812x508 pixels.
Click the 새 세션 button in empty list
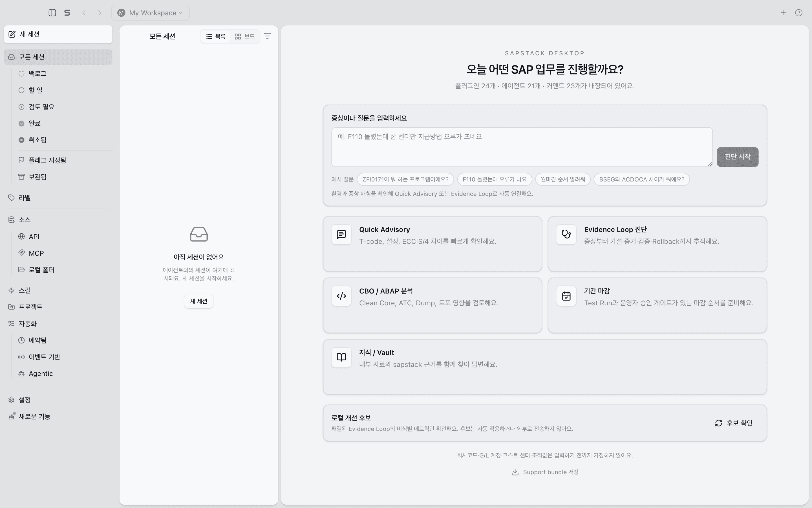(x=199, y=301)
